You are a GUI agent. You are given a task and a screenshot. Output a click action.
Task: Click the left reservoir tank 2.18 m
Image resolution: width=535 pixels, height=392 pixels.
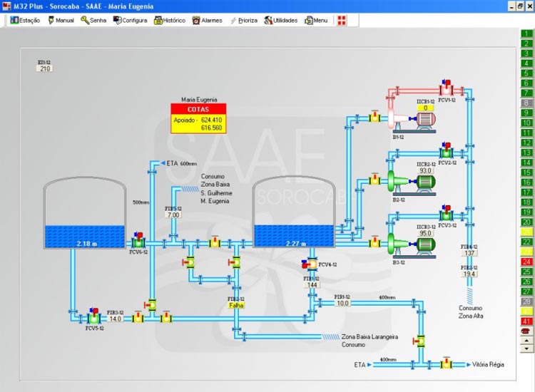(85, 212)
